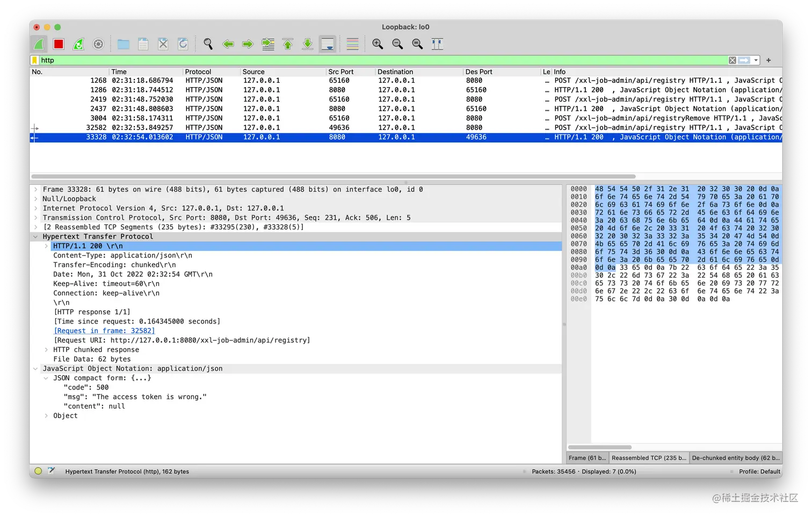Sort packets by Destination column

[419, 71]
